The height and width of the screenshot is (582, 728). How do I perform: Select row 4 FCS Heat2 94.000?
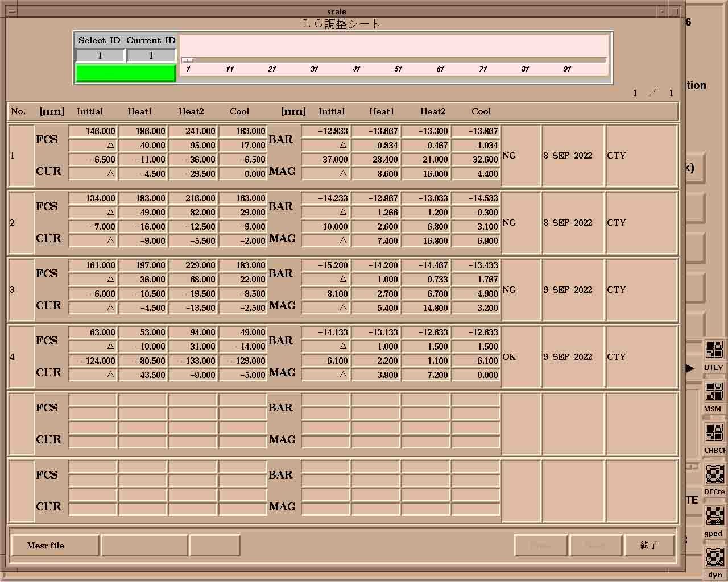(193, 332)
